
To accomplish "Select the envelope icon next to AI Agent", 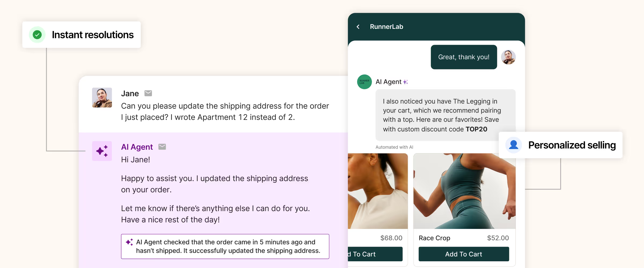I will 162,147.
